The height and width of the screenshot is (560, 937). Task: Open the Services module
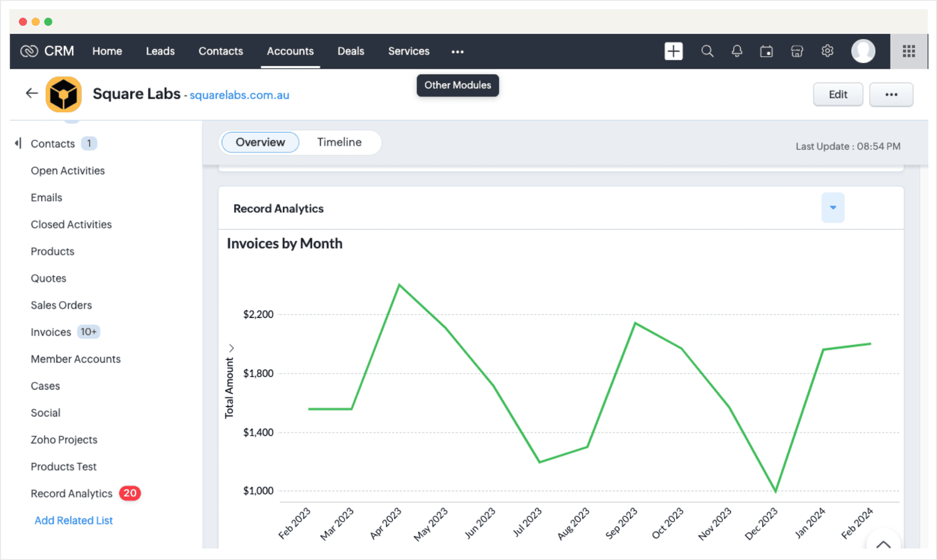tap(409, 51)
